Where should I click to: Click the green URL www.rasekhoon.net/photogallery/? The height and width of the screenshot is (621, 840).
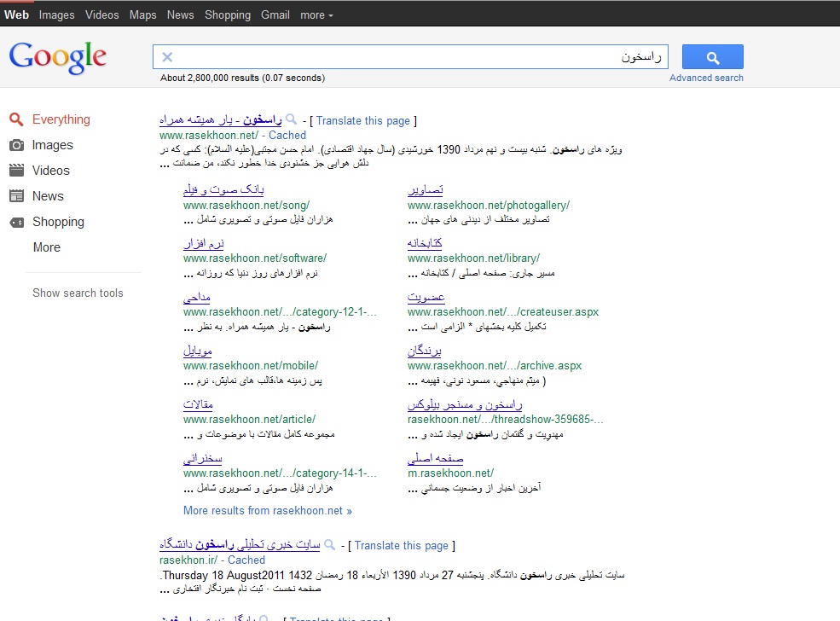[x=489, y=206]
